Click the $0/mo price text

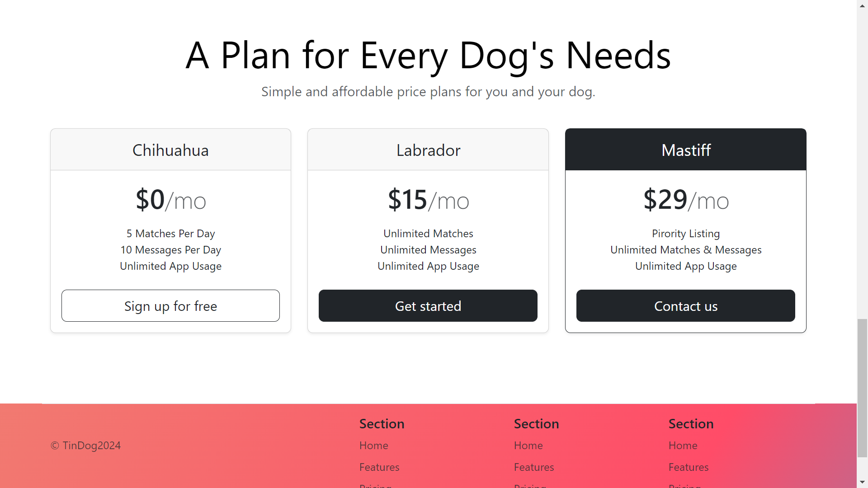tap(170, 200)
